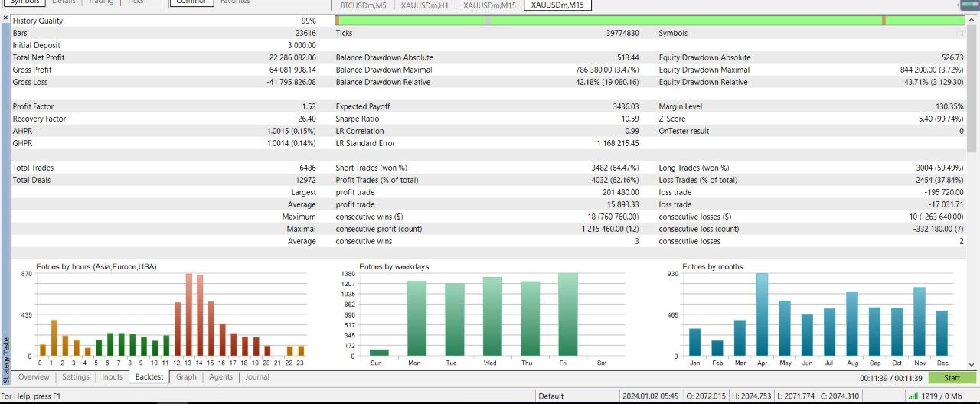This screenshot has width=980, height=404.
Task: Click the Total Deals value 12972
Action: click(305, 180)
